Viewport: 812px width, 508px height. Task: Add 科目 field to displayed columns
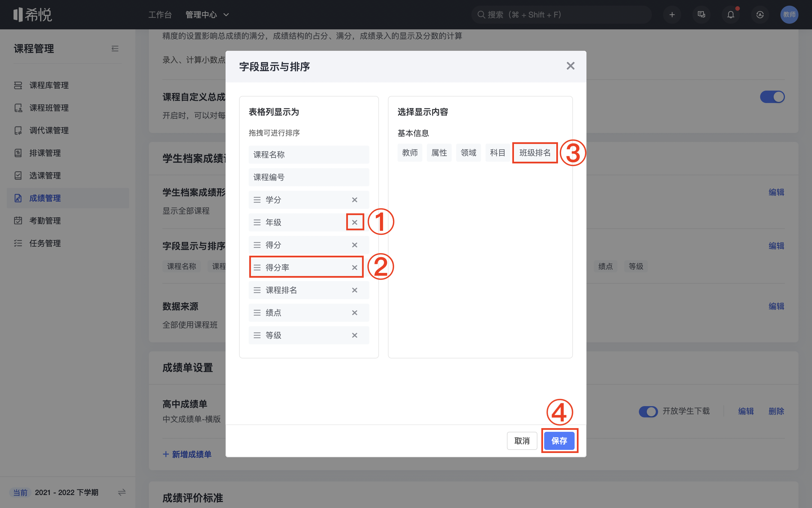tap(498, 153)
